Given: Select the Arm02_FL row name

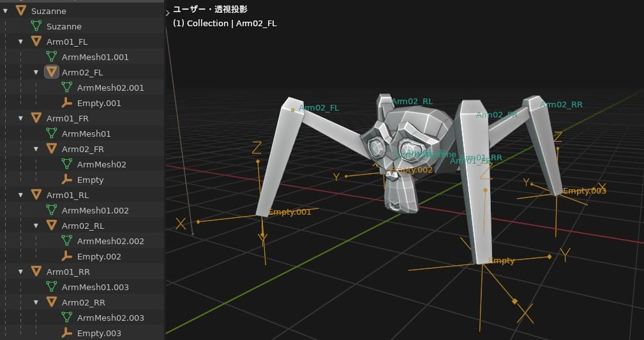Looking at the screenshot, I should point(82,72).
